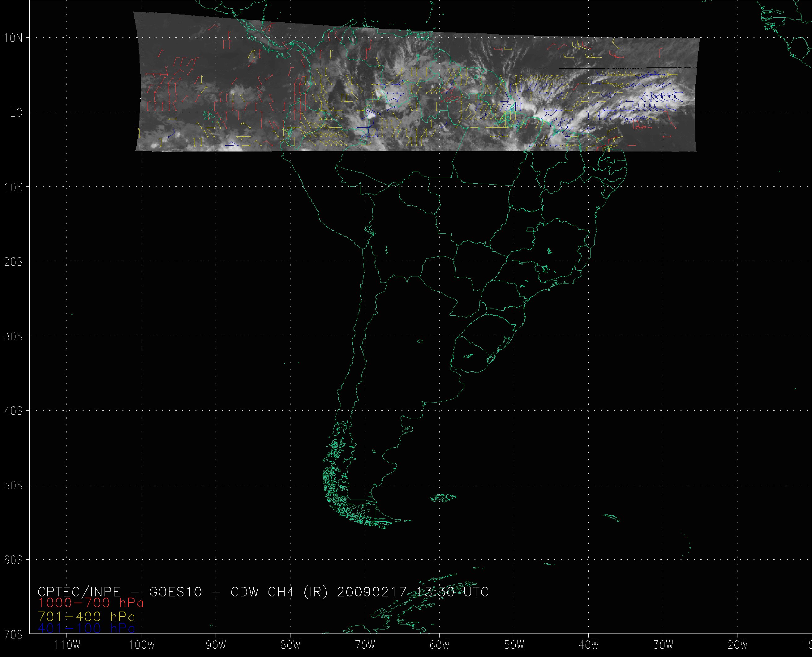Click the 30S latitude axis label
812x657 pixels.
click(x=14, y=336)
